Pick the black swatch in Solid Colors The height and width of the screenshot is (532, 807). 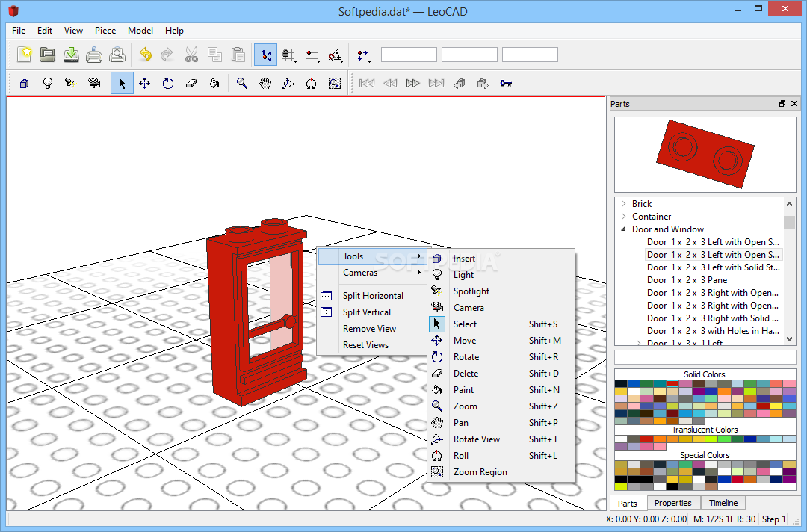(x=621, y=384)
